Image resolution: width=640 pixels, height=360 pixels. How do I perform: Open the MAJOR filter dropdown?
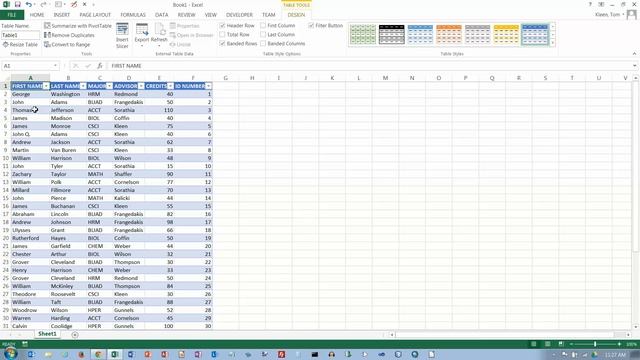[109, 86]
